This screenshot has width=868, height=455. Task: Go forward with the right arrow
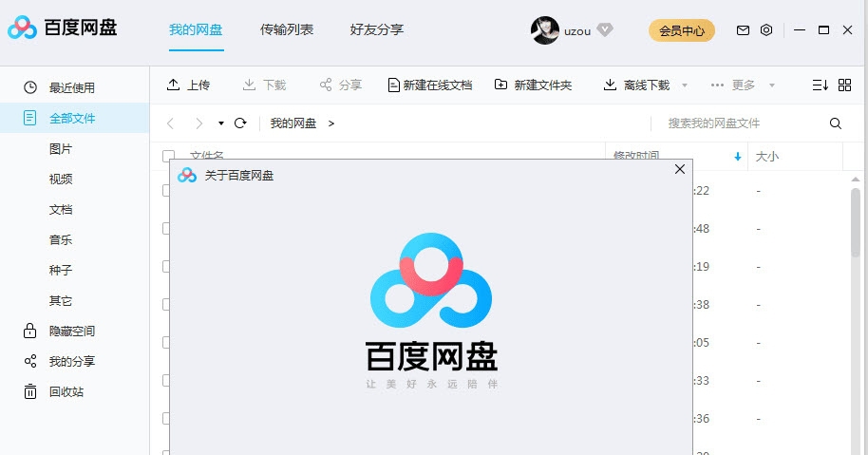point(198,123)
